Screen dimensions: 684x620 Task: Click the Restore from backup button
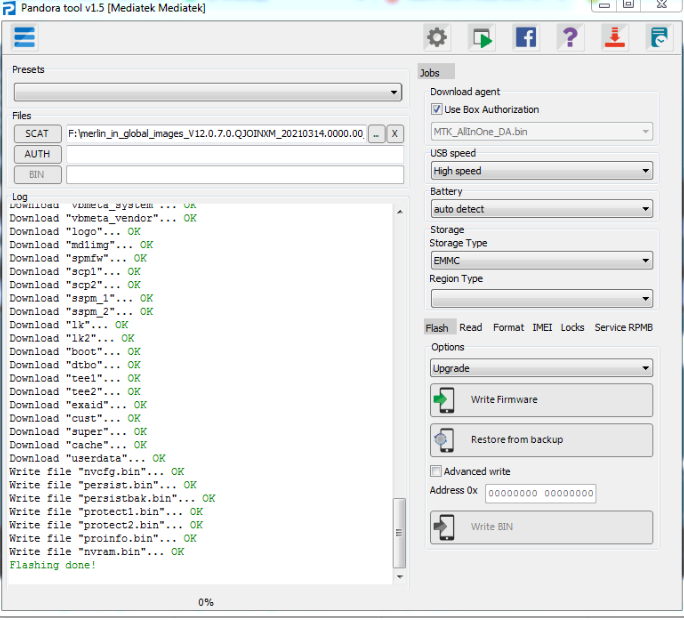coord(541,440)
